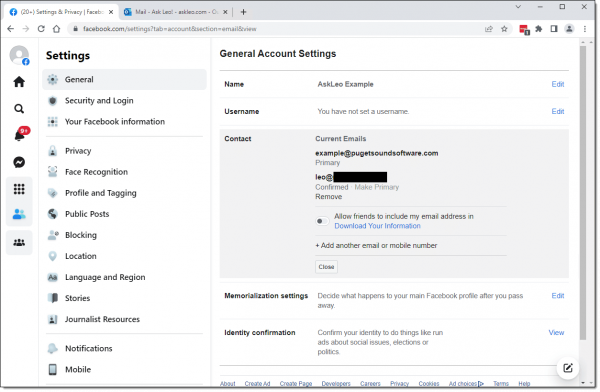The height and width of the screenshot is (392, 600).
Task: Open the Cookies footer link
Action: [x=429, y=383]
